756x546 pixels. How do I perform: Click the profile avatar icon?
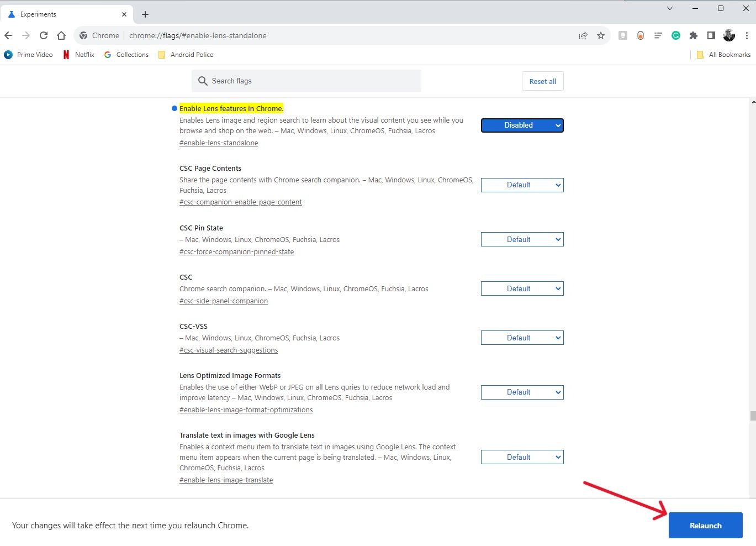pyautogui.click(x=728, y=35)
